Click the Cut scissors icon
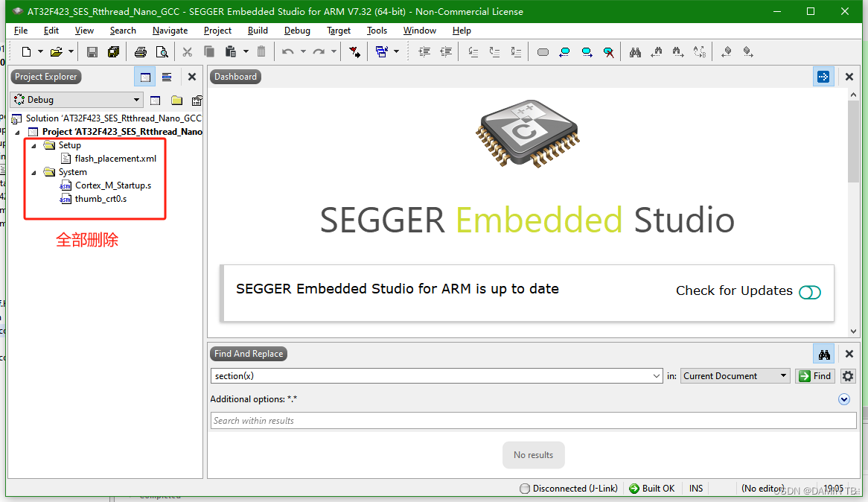The image size is (868, 502). pos(187,52)
